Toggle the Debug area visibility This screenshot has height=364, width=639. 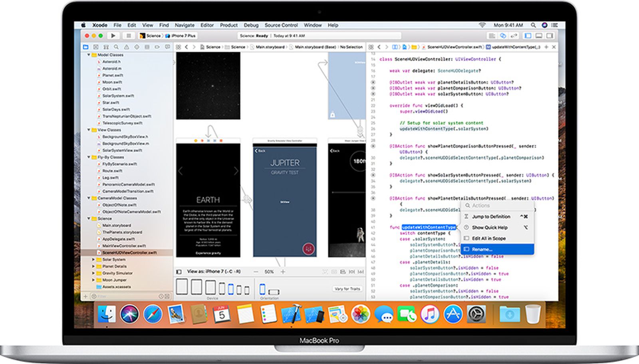[x=539, y=36]
